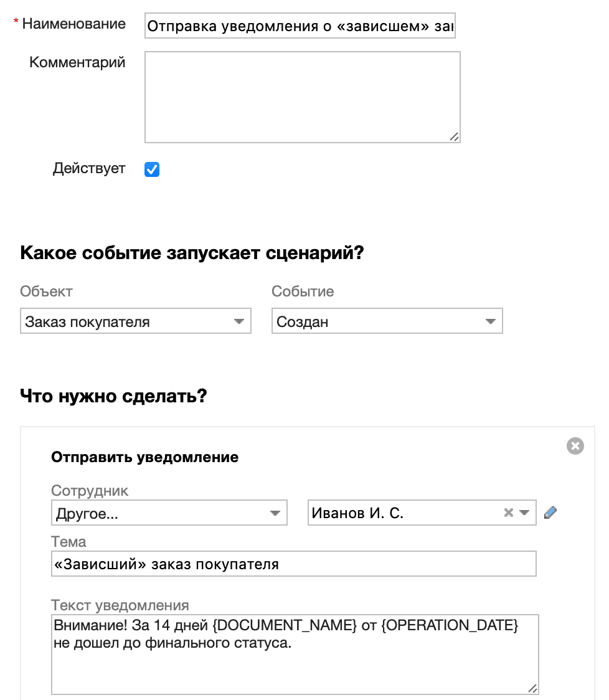Image resolution: width=609 pixels, height=700 pixels.
Task: Place cursor in the Тема subject field
Action: [293, 563]
